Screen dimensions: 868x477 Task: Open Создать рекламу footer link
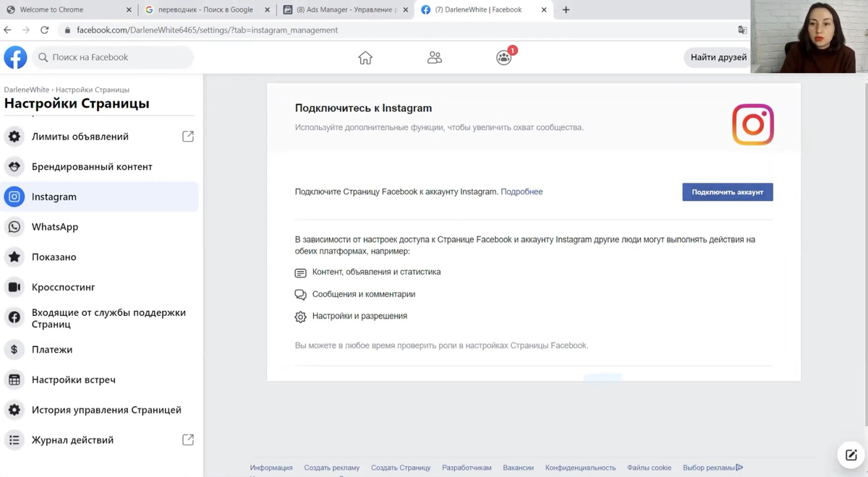tap(332, 468)
